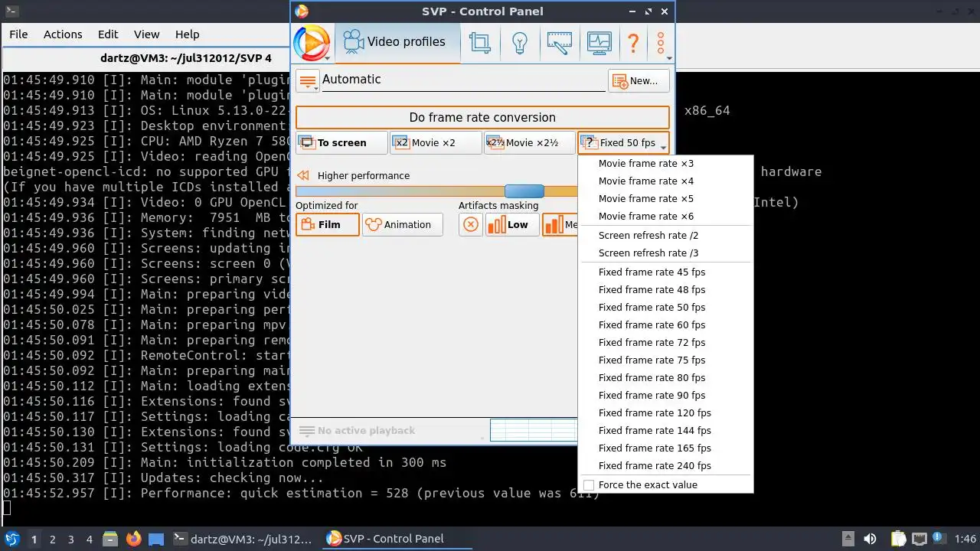Open the lightbulb lighting tab icon
The image size is (980, 551).
520,42
